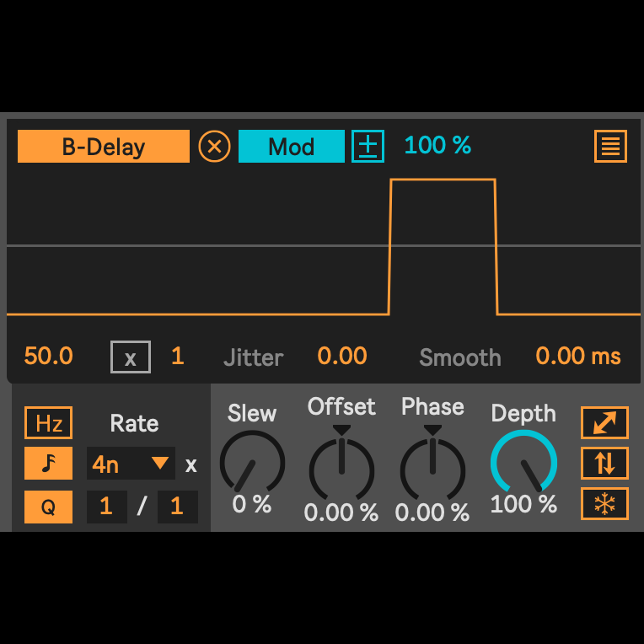
Task: Open the mapping list icon
Action: pos(610,147)
